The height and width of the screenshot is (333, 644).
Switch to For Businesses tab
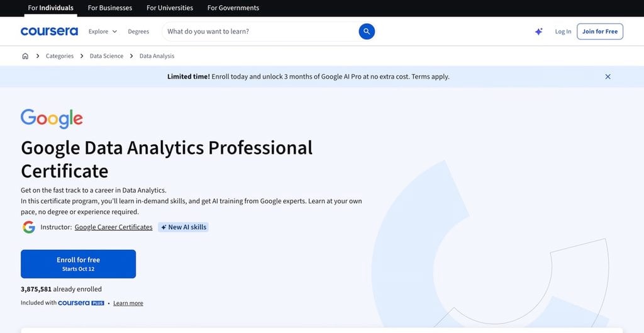110,8
